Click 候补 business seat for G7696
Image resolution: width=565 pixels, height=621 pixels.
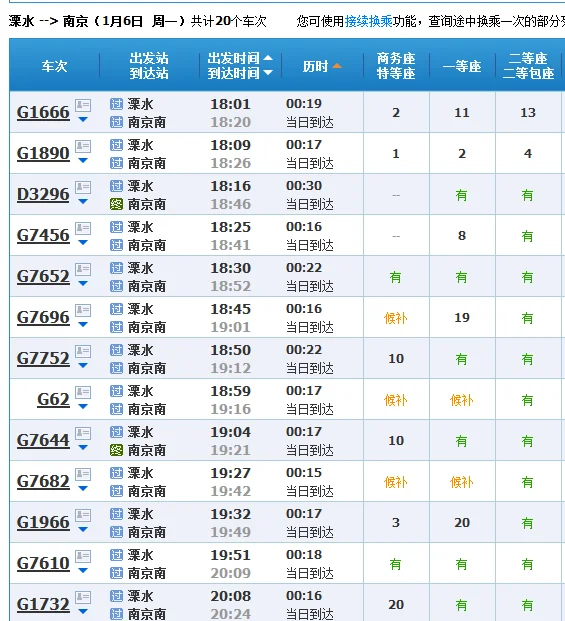396,318
